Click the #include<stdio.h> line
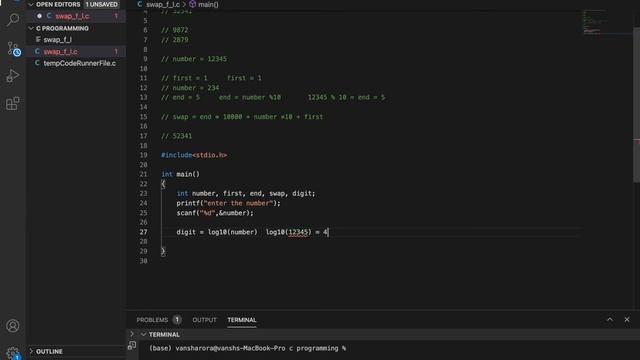This screenshot has height=360, width=640. click(194, 155)
